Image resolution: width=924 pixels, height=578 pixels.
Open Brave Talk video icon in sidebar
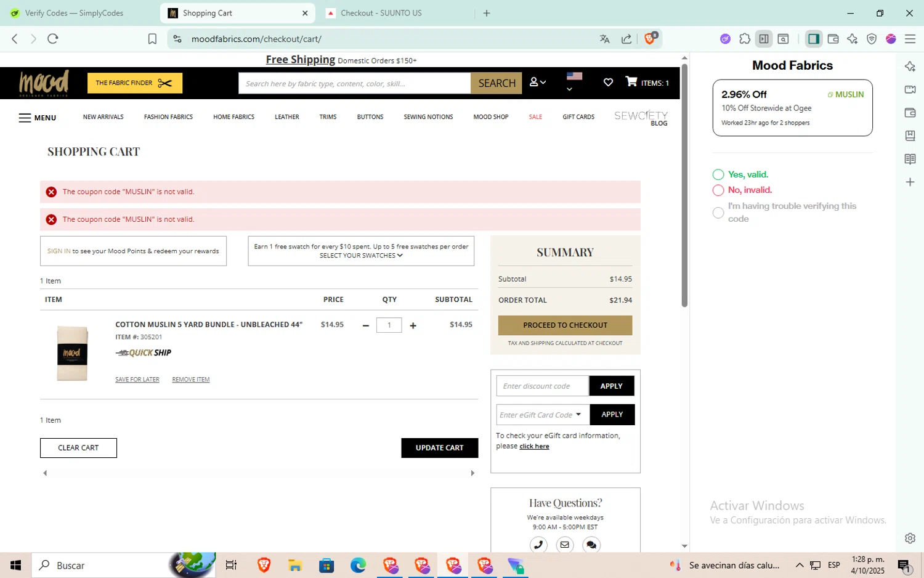coord(910,89)
